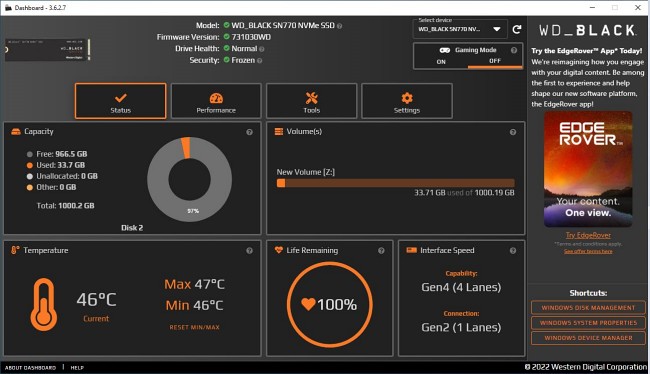Viewport: 650px width, 374px height.
Task: Click the Life Remaining heart header icon
Action: [x=279, y=250]
